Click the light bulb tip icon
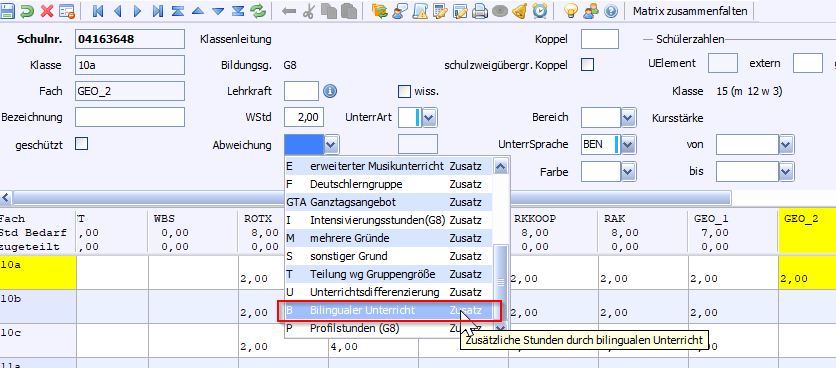 (571, 11)
